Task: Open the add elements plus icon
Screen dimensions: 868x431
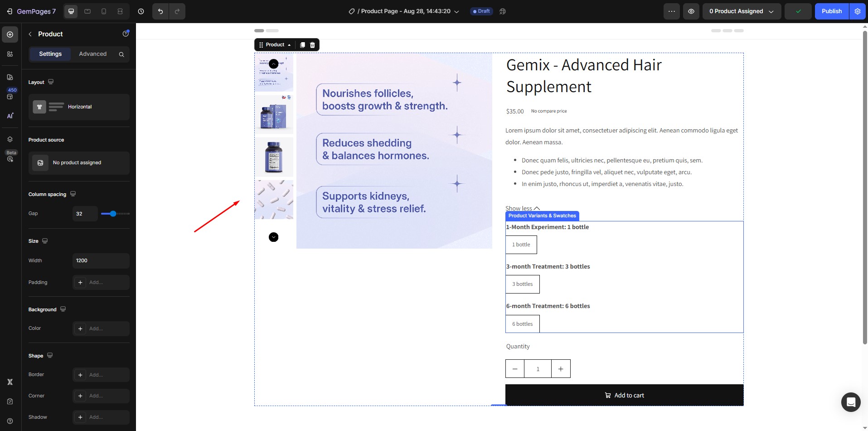Action: click(10, 34)
